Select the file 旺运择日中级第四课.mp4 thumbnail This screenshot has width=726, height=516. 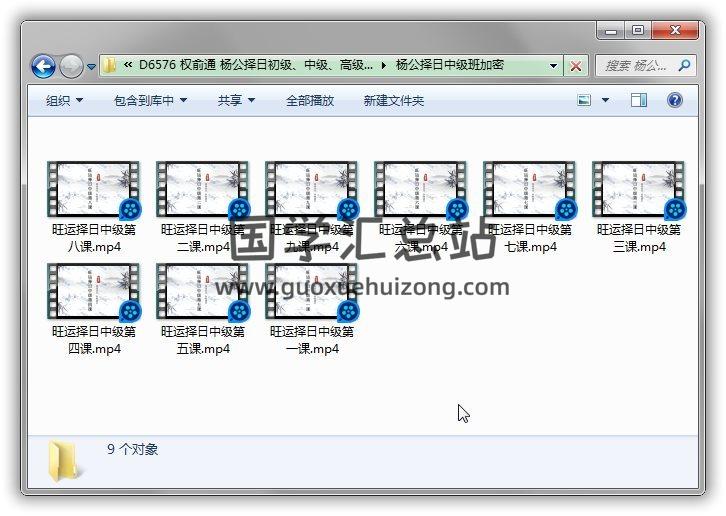pos(93,291)
